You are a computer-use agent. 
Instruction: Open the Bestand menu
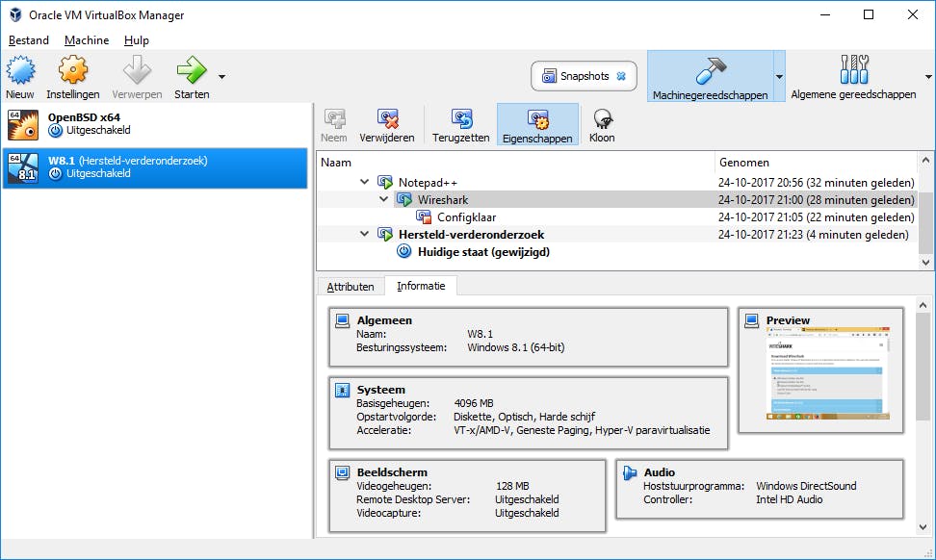(x=29, y=40)
